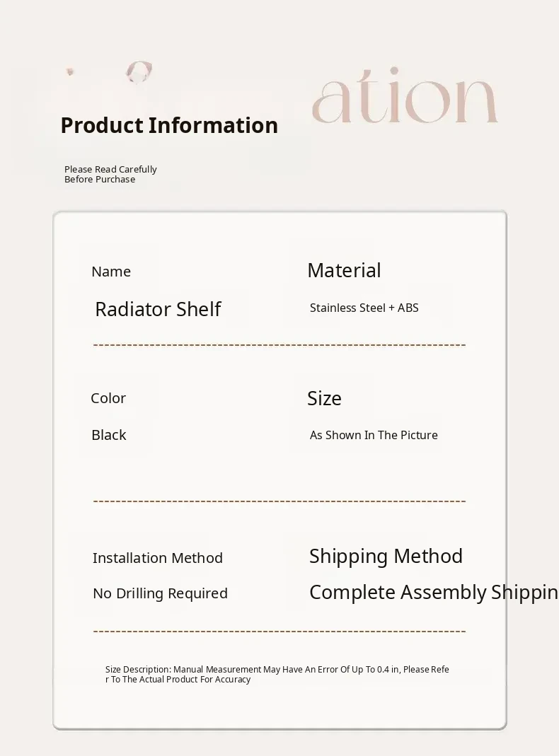The width and height of the screenshot is (559, 756).
Task: Select the Stainless Steel + ABS text
Action: (364, 308)
